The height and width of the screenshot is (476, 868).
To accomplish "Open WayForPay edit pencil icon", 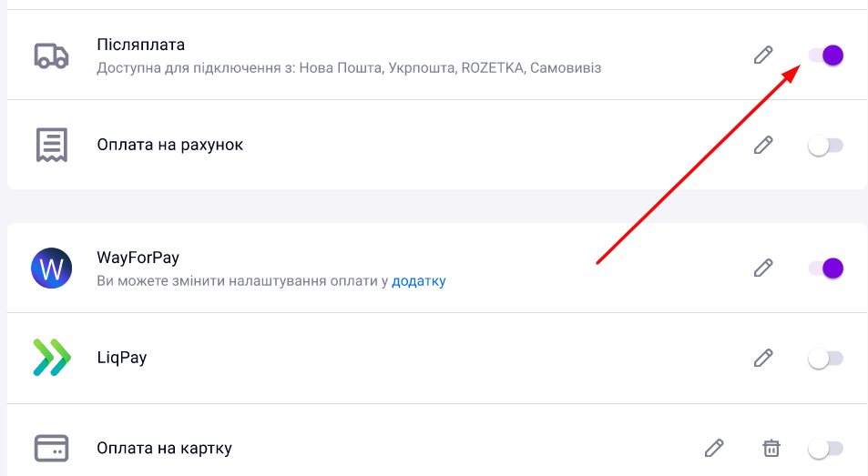I will click(x=763, y=268).
